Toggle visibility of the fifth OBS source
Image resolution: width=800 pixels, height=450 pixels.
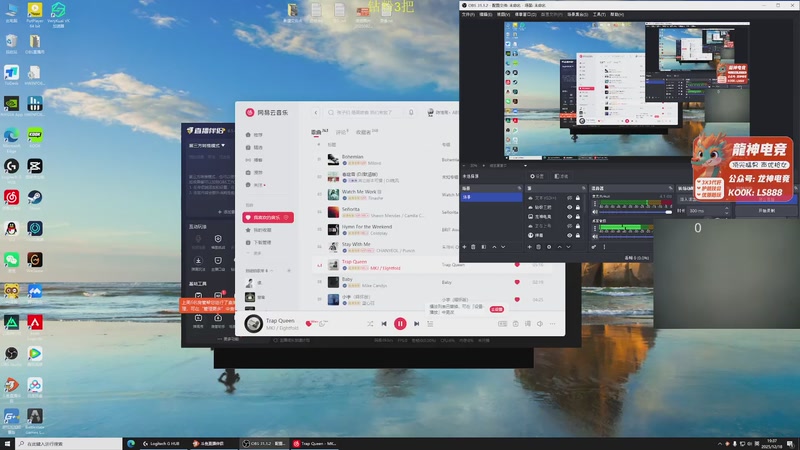point(569,235)
